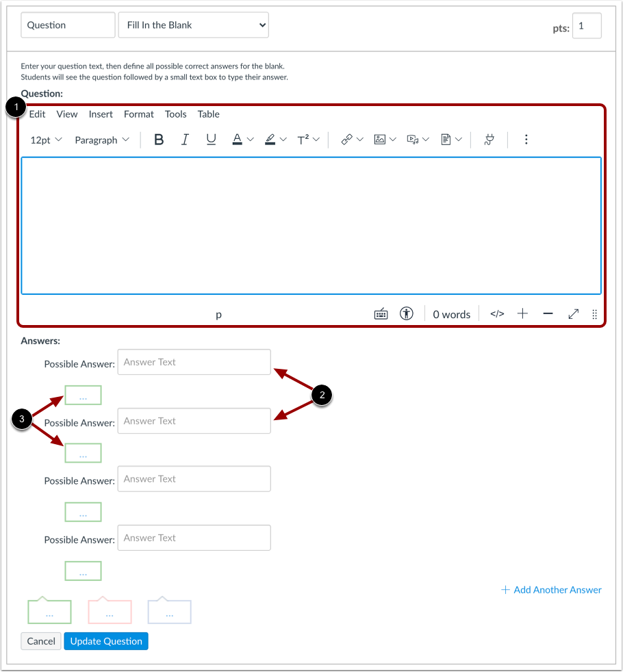Open the Tools menu
The width and height of the screenshot is (623, 672).
pos(175,114)
